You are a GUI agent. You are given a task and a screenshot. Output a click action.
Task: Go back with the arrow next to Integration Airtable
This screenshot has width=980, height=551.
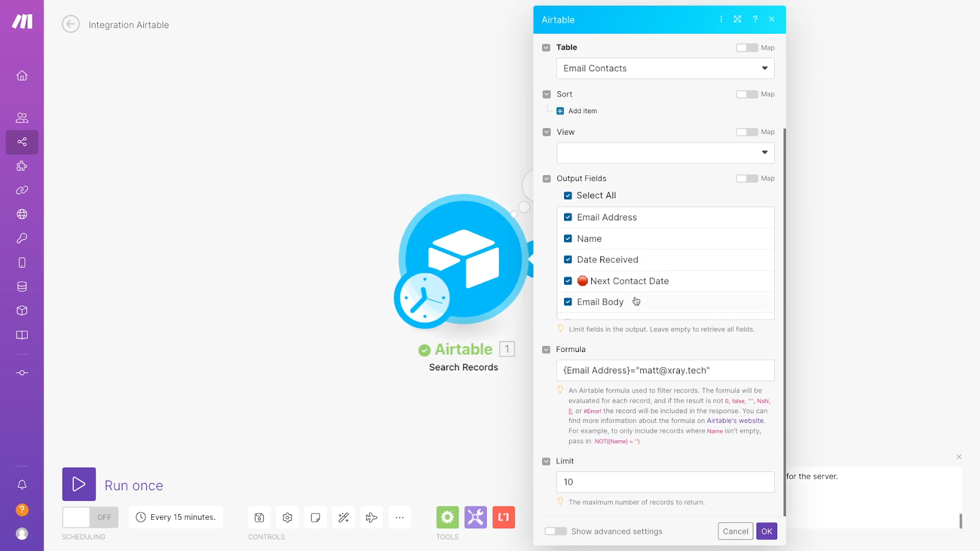(x=71, y=24)
